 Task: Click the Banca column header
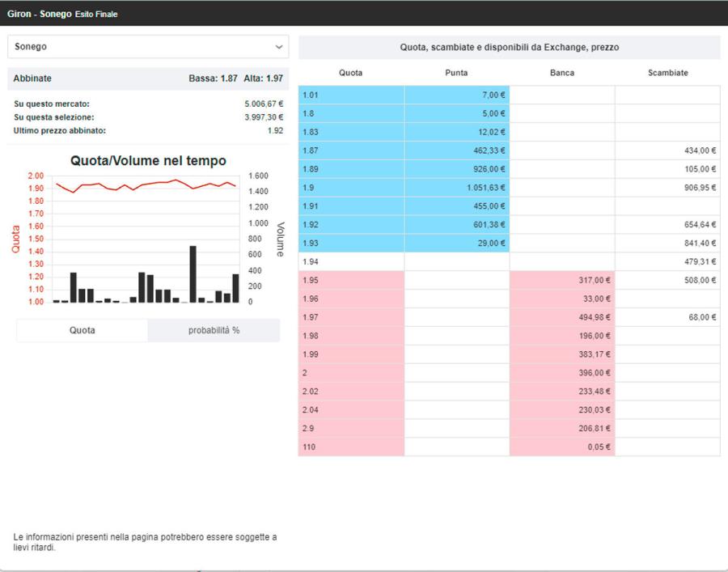[x=561, y=73]
